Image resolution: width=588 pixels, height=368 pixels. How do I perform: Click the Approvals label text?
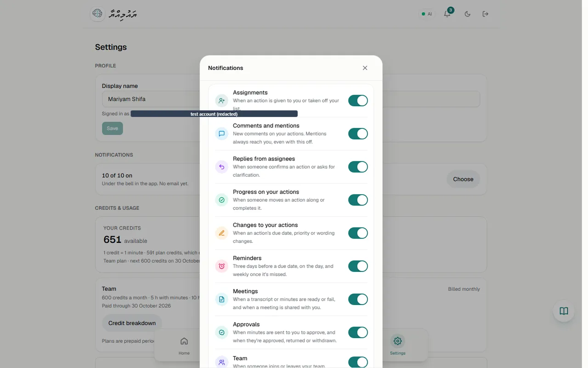246,324
